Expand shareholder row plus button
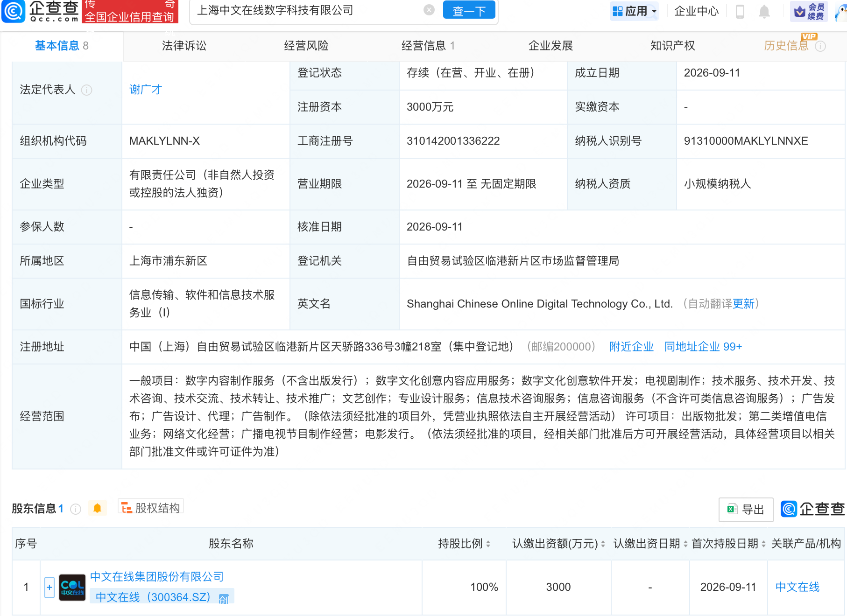Image resolution: width=847 pixels, height=616 pixels. point(49,588)
